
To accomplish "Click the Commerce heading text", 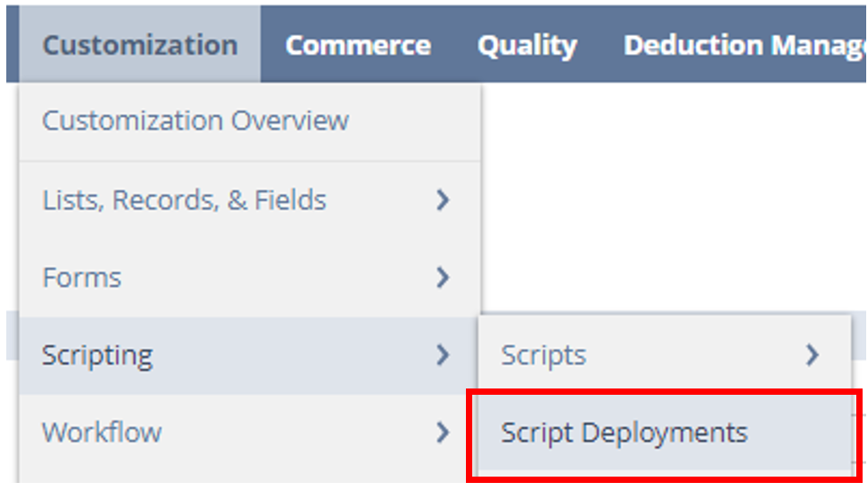I will [358, 45].
